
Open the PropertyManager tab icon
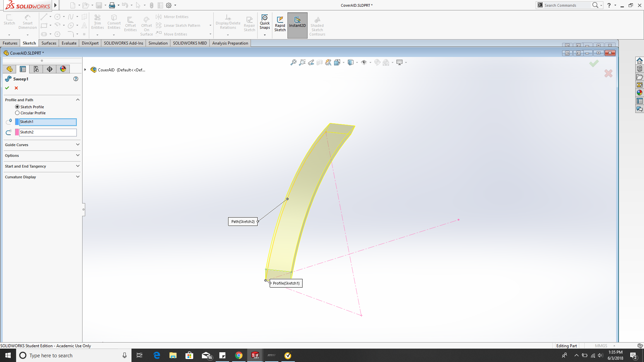[x=23, y=69]
